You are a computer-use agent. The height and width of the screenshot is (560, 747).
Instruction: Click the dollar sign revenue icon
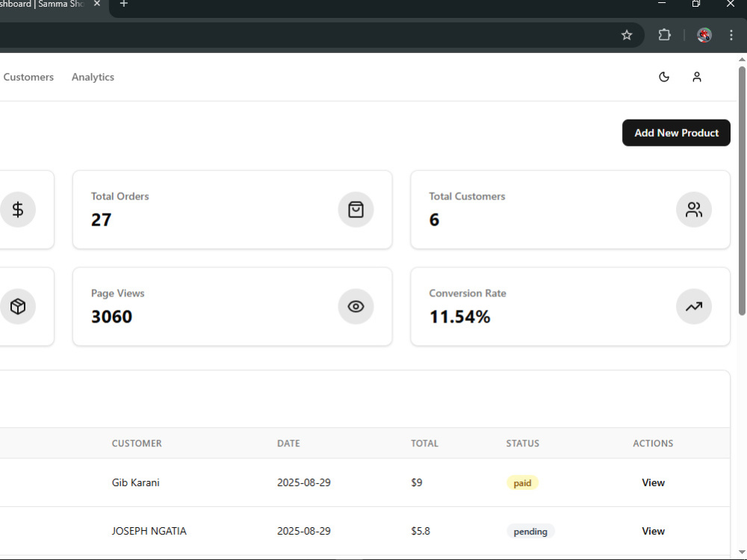[18, 210]
